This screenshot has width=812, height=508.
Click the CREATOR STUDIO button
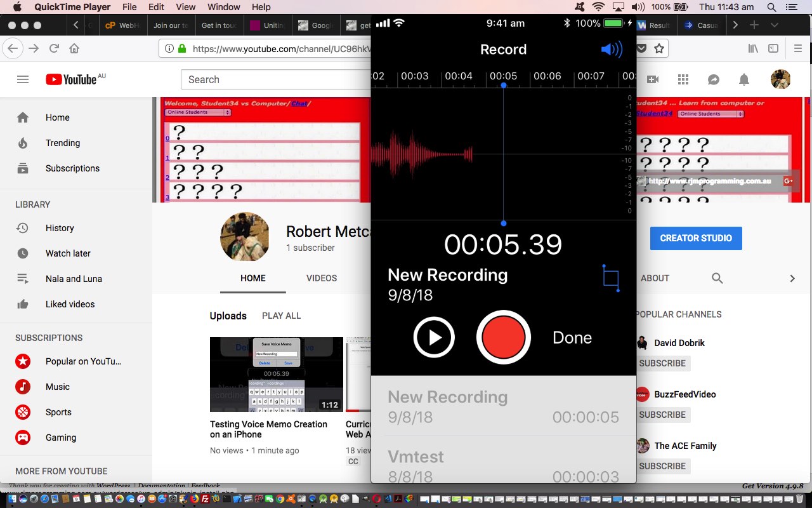[696, 239]
